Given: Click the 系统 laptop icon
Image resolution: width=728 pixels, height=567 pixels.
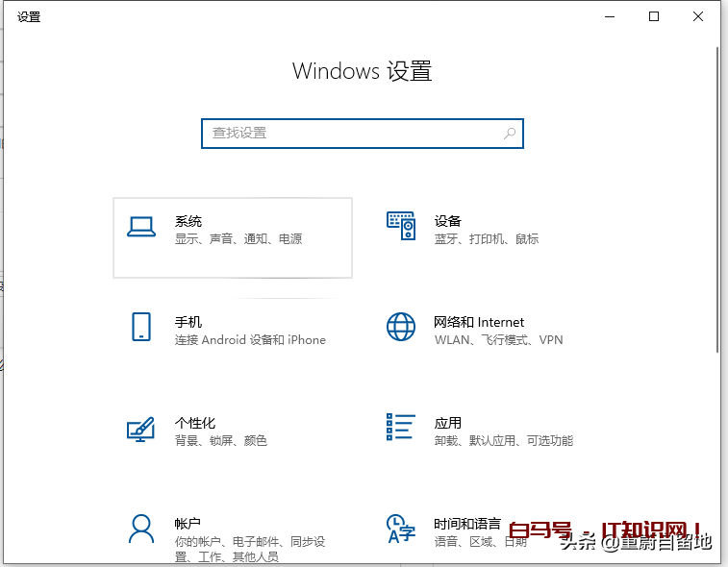Looking at the screenshot, I should (141, 227).
